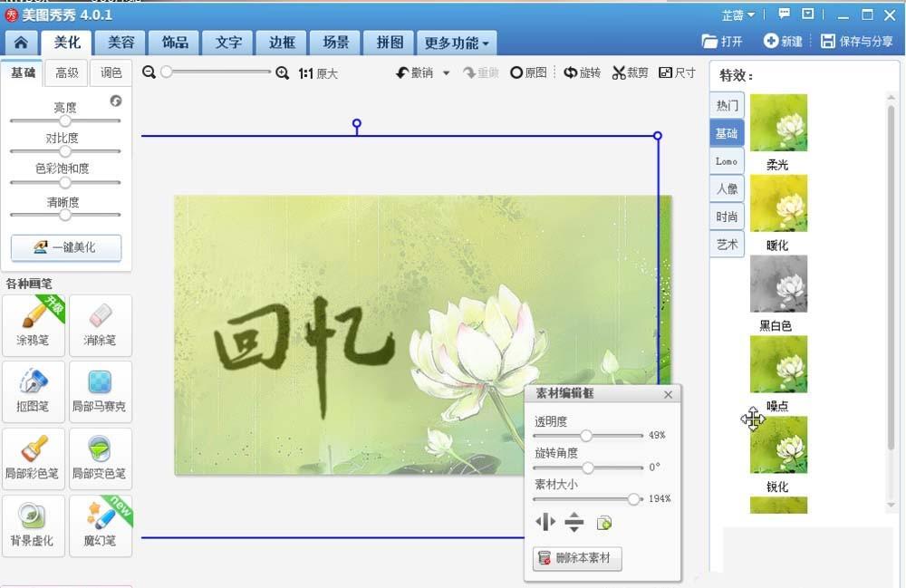Open the 人像 effects category

726,188
